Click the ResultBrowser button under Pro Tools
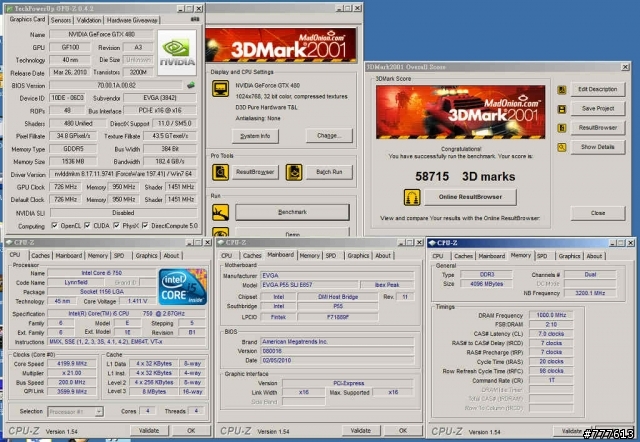The image size is (640, 442). pyautogui.click(x=255, y=172)
